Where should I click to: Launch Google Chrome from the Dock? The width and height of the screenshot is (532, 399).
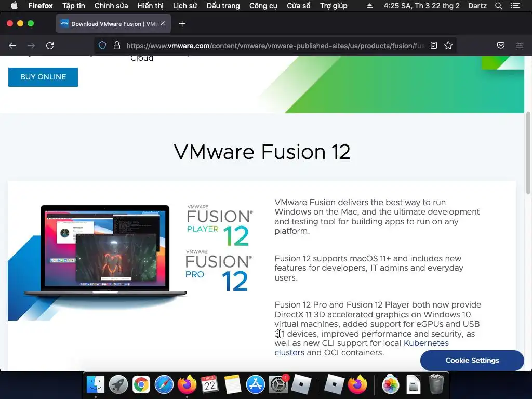pos(141,384)
